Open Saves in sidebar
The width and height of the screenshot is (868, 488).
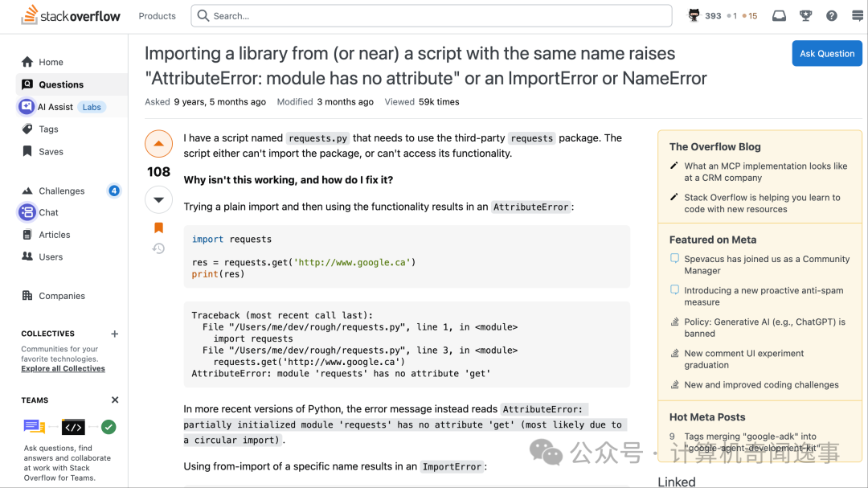pos(51,151)
